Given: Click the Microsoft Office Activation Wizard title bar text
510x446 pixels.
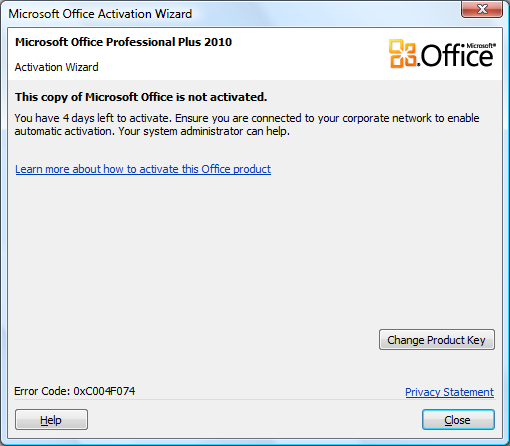Looking at the screenshot, I should pos(100,14).
